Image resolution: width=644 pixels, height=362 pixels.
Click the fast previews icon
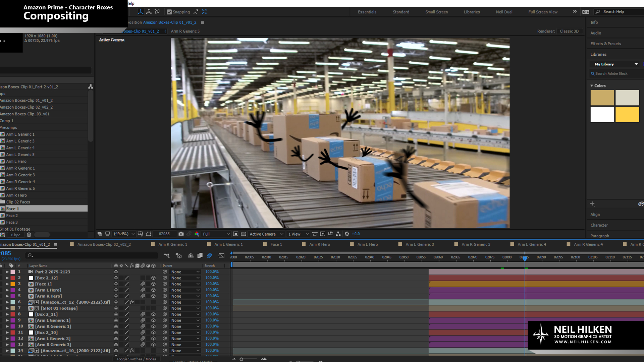point(323,234)
